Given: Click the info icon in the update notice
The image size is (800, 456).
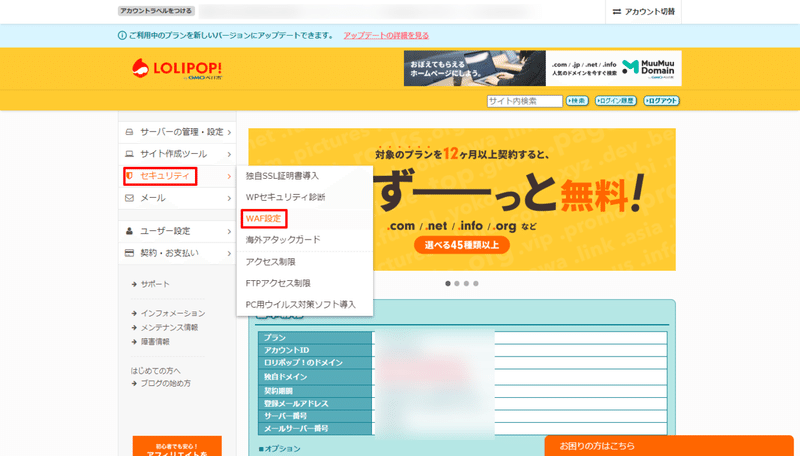Looking at the screenshot, I should 122,35.
